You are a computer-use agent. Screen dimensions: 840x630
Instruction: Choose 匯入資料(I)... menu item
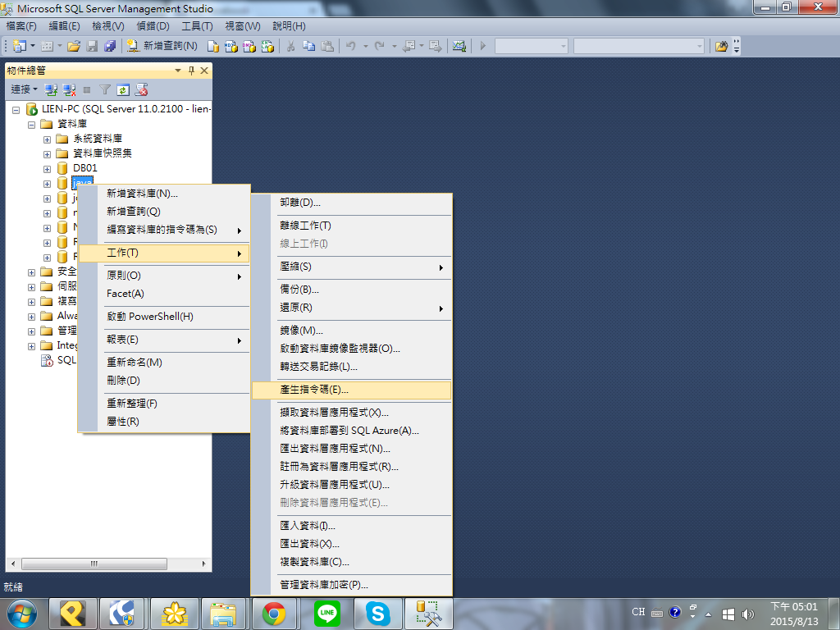pos(351,526)
